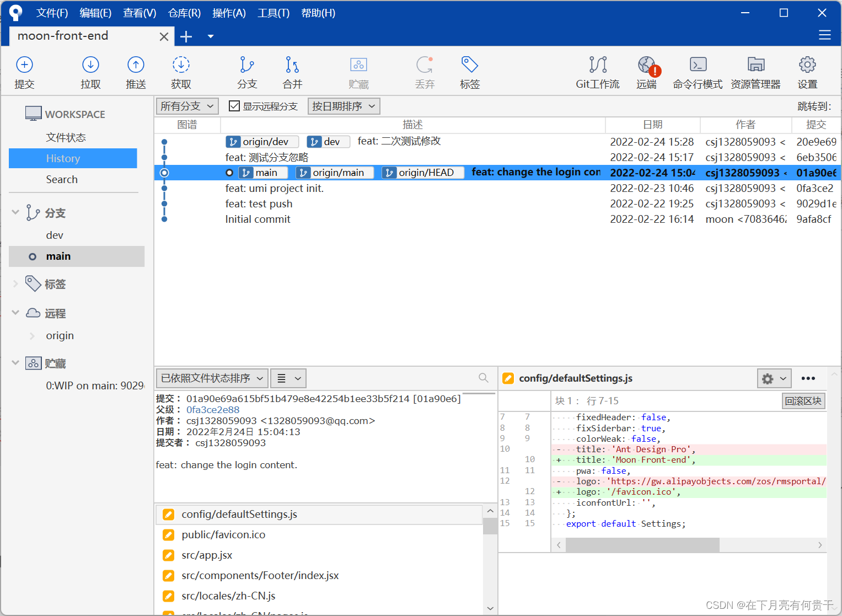Click the WORKSPACE monitor icon in the sidebar
The height and width of the screenshot is (616, 842).
(33, 114)
